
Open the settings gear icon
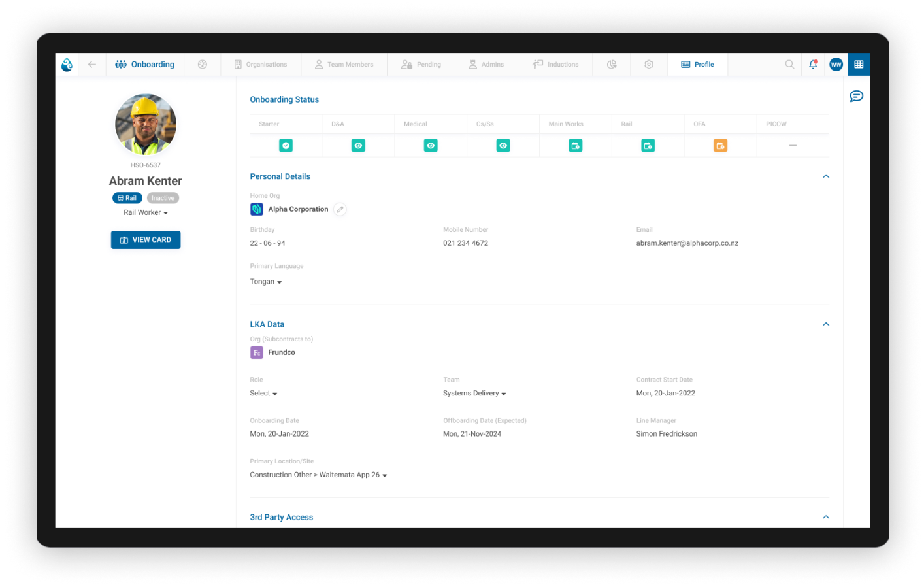649,65
